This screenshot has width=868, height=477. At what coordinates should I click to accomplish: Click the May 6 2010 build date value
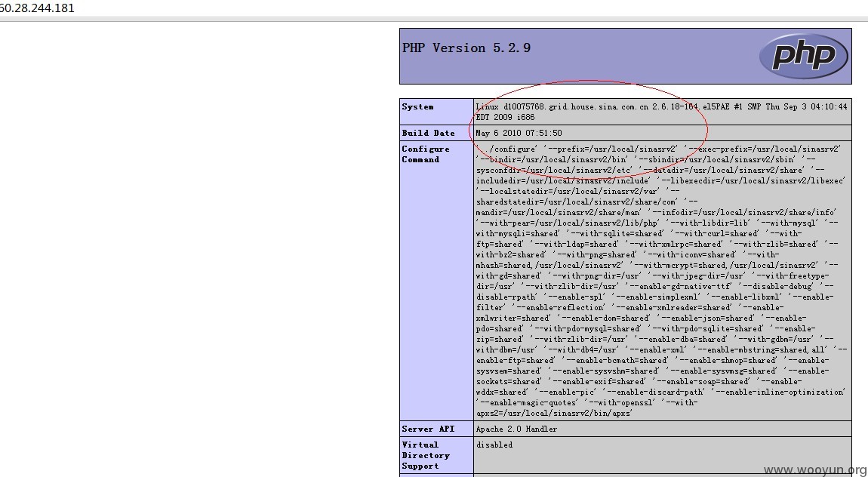point(519,133)
